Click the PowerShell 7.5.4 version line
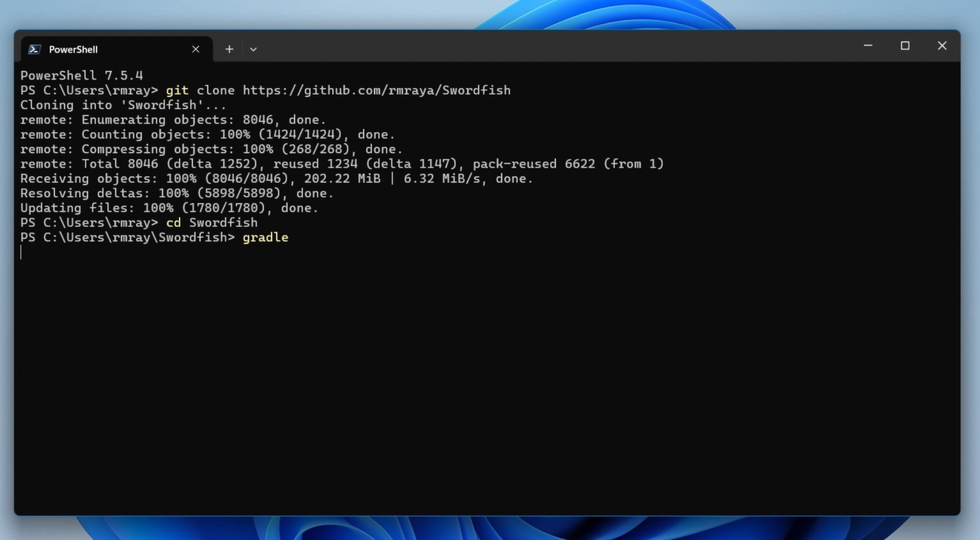Screen dimensions: 980x540 click(x=81, y=76)
